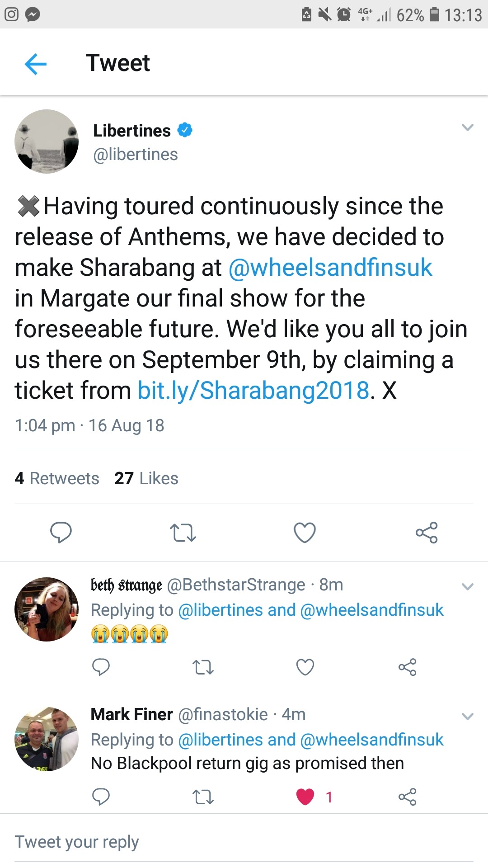Image resolution: width=488 pixels, height=868 pixels.
Task: Expand options chevron on Mark Finer's reply
Action: tap(467, 717)
